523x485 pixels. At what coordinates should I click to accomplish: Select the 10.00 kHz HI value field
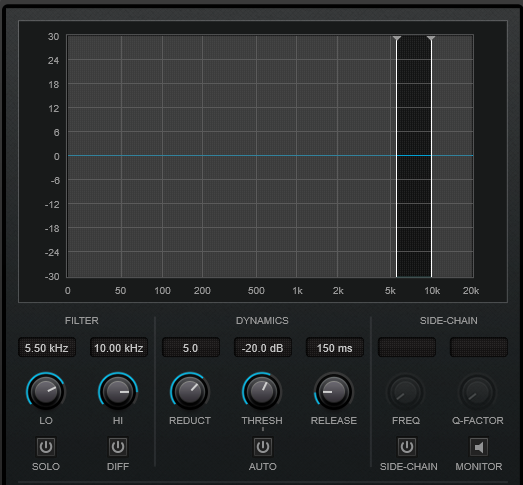(x=119, y=348)
